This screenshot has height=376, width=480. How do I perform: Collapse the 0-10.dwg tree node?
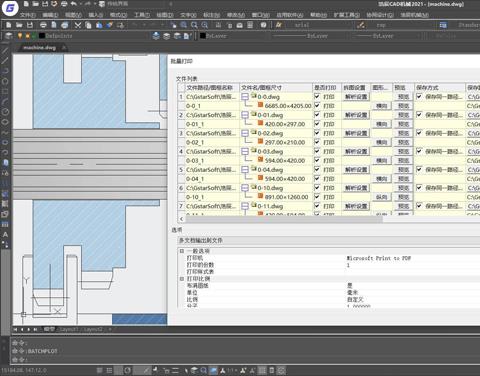pos(245,188)
